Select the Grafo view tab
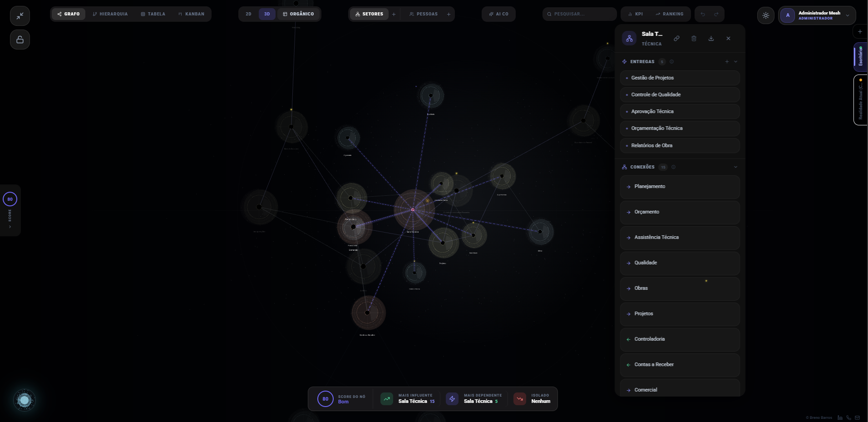Screen dimensions: 868x422 [x=69, y=14]
